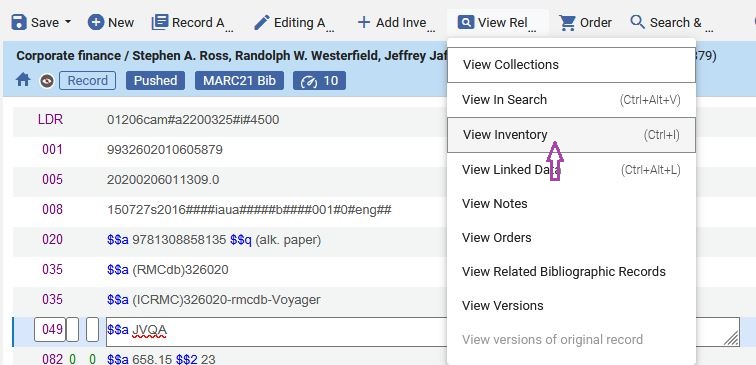
Task: Click the home icon below the title
Action: [23, 80]
